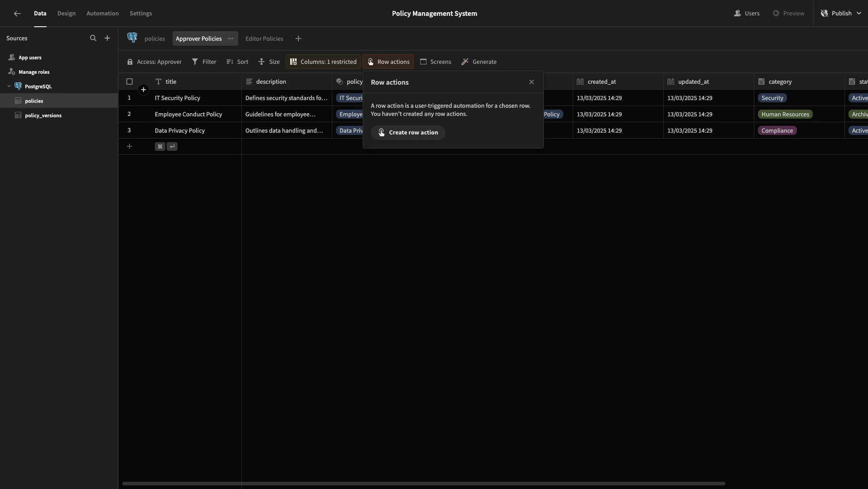Add a new source with plus icon
This screenshot has width=868, height=489.
click(x=107, y=38)
